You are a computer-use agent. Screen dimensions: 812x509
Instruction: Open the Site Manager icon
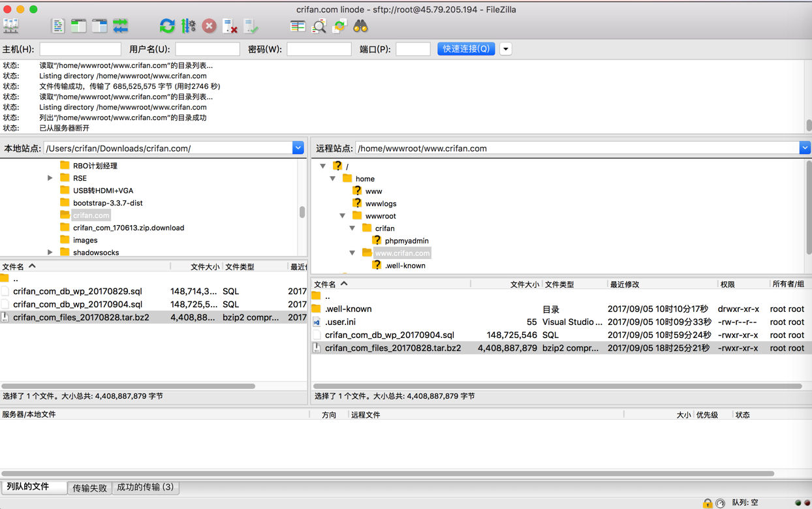point(11,26)
